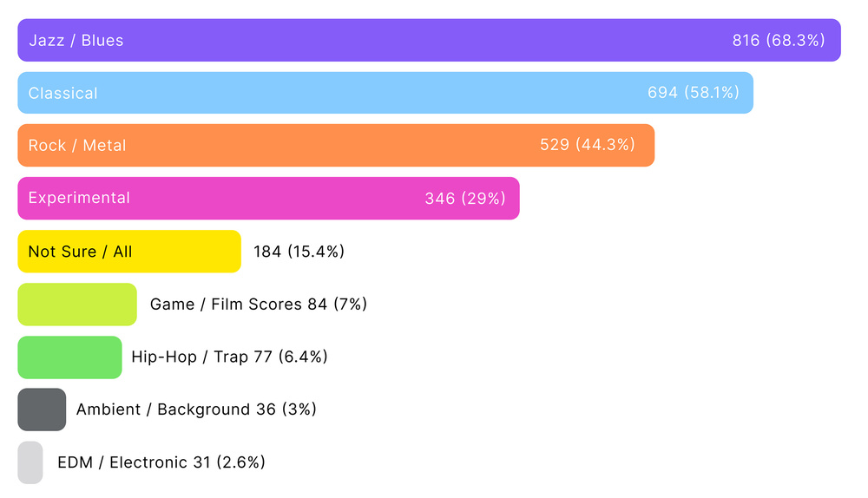Pick the "Hip-Hop / Trap 77 (6.4%)" label

pos(229,357)
